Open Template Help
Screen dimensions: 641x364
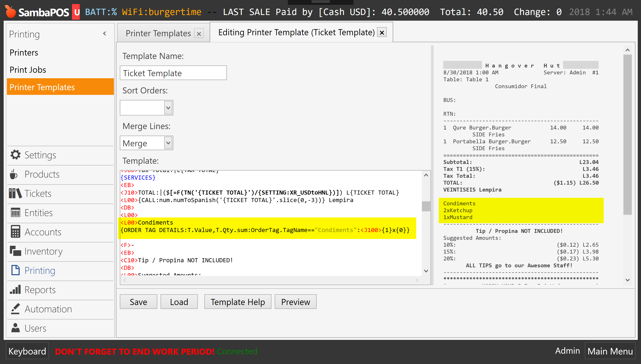click(238, 302)
